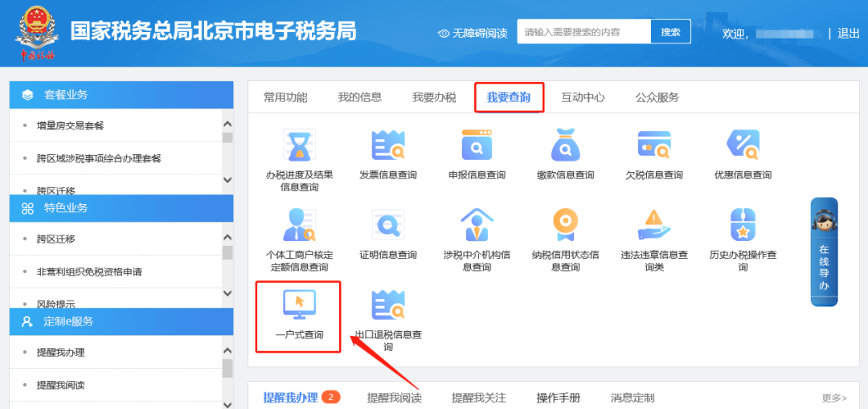Open 历史办税操作查询 icon

[743, 225]
